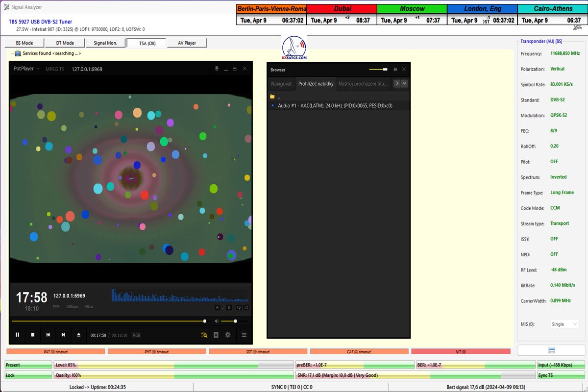The width and height of the screenshot is (588, 392).
Task: Open PotPlayer settings gear
Action: [227, 335]
